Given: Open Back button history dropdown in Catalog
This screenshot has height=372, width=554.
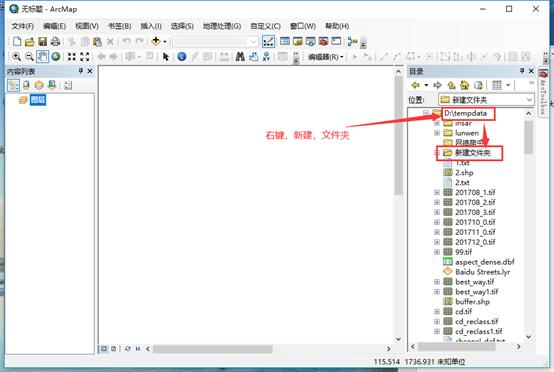Looking at the screenshot, I should (426, 85).
